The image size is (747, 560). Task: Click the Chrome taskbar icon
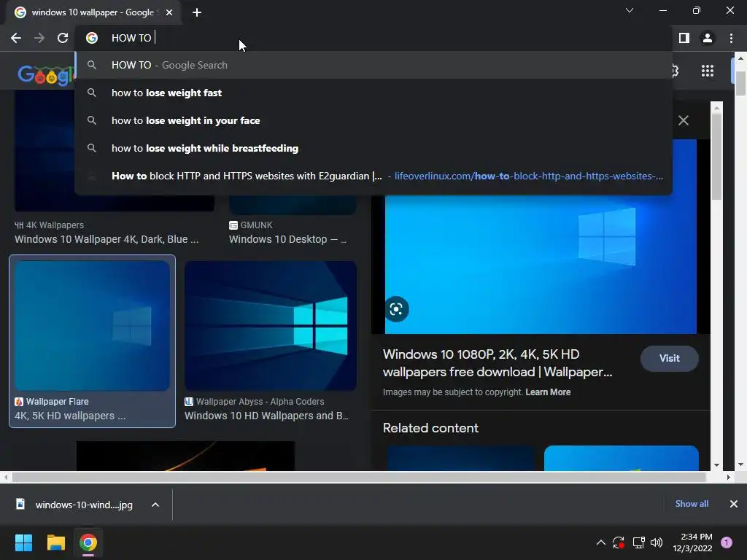coord(88,542)
